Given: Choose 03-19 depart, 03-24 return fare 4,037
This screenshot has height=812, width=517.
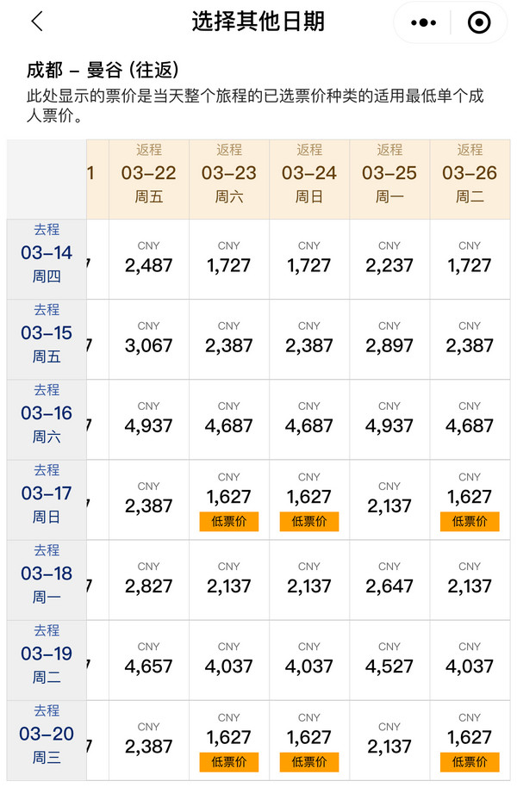Looking at the screenshot, I should (x=309, y=660).
